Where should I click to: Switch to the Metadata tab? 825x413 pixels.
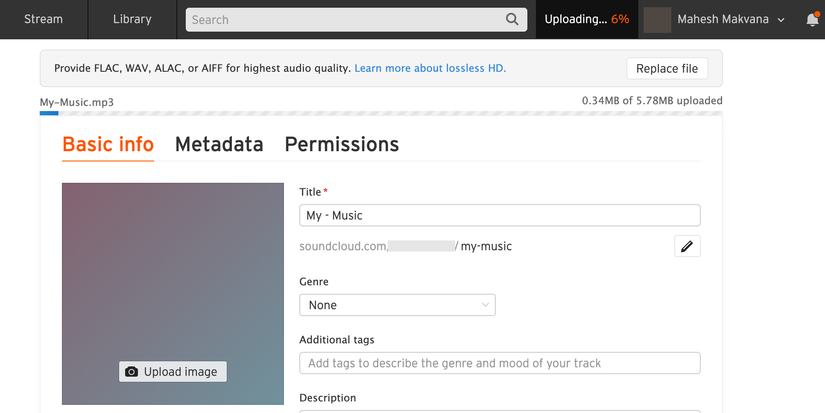click(219, 144)
